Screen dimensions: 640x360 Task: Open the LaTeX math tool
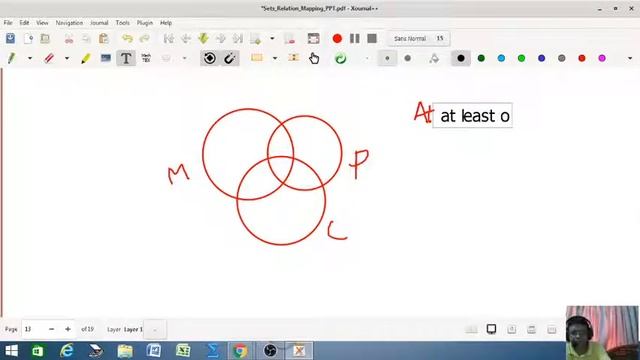pyautogui.click(x=146, y=58)
